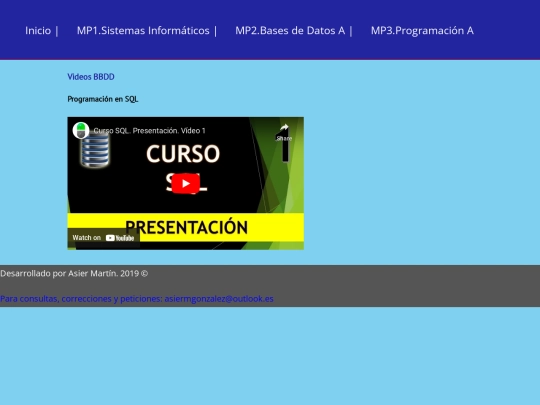Screen dimensions: 540x405
Task: Click the YouTube channel avatar icon
Action: (81, 131)
